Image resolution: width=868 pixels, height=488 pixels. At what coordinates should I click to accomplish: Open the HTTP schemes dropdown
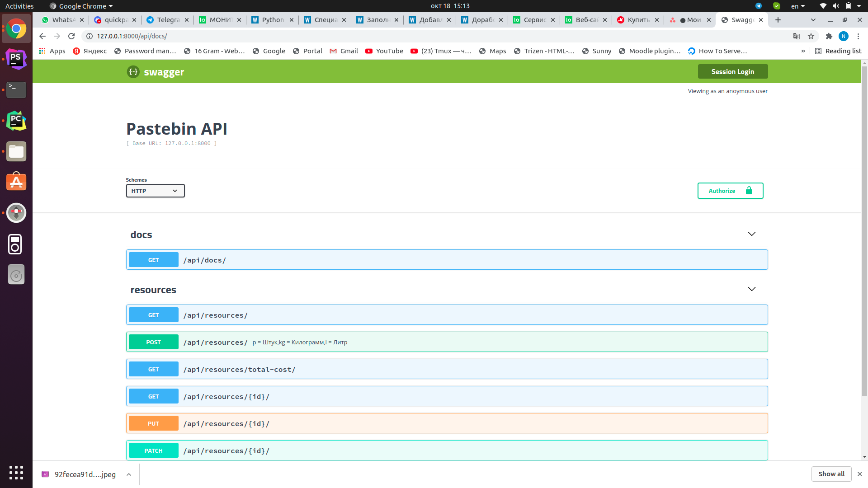155,191
